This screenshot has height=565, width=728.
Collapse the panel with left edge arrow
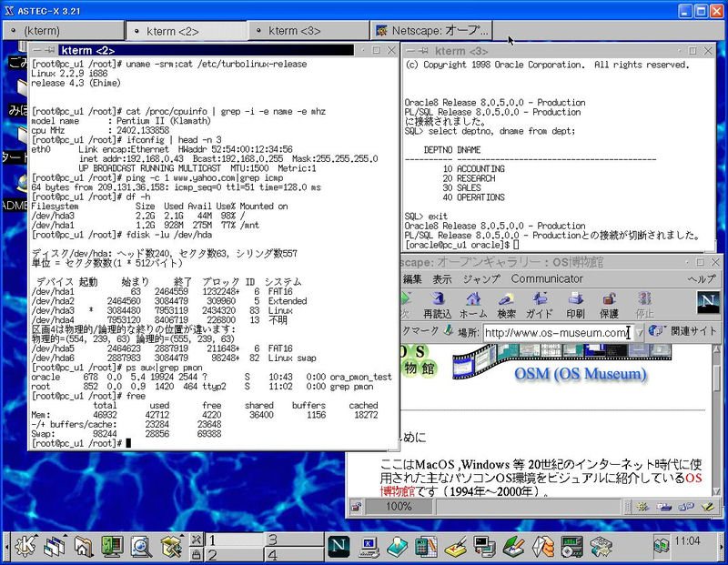click(x=6, y=548)
